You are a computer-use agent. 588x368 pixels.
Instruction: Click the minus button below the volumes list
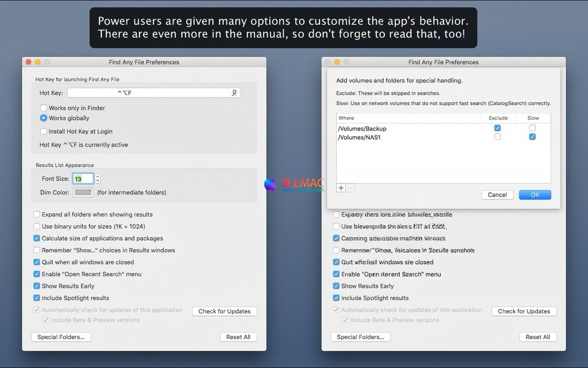point(351,188)
